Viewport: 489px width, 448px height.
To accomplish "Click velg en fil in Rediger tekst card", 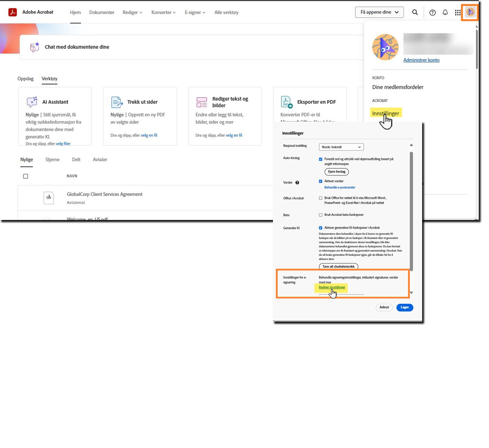I will click(234, 135).
